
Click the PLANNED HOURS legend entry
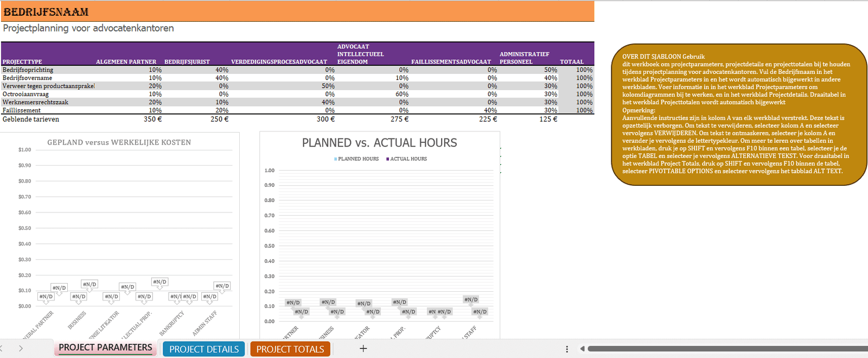356,159
